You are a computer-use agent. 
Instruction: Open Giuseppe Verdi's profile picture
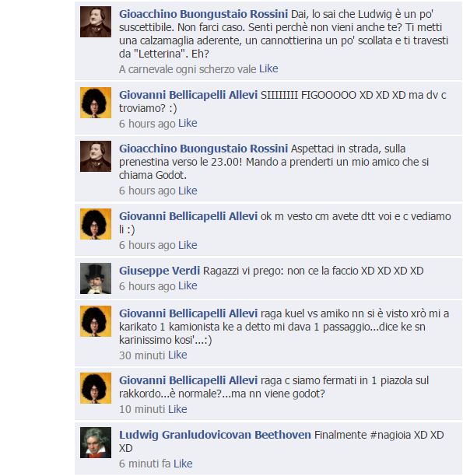point(96,278)
